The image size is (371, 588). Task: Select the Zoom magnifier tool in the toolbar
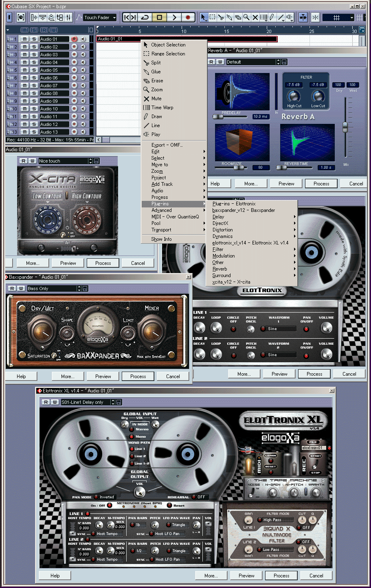246,18
